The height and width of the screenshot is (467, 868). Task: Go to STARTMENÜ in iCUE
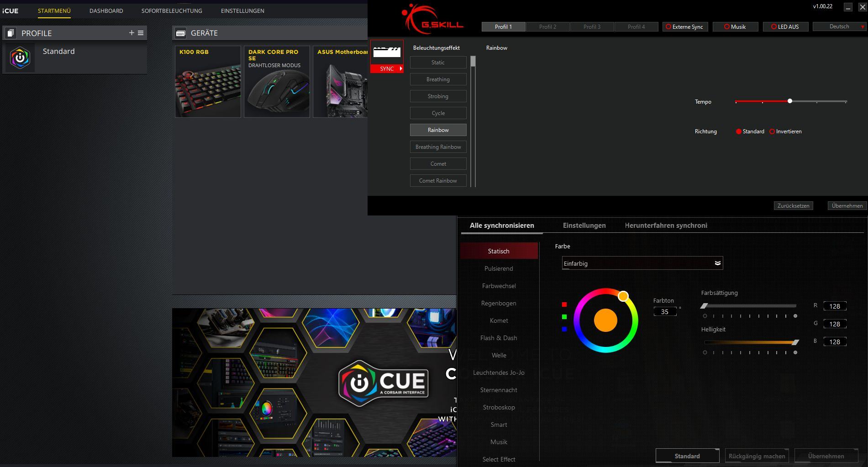54,10
